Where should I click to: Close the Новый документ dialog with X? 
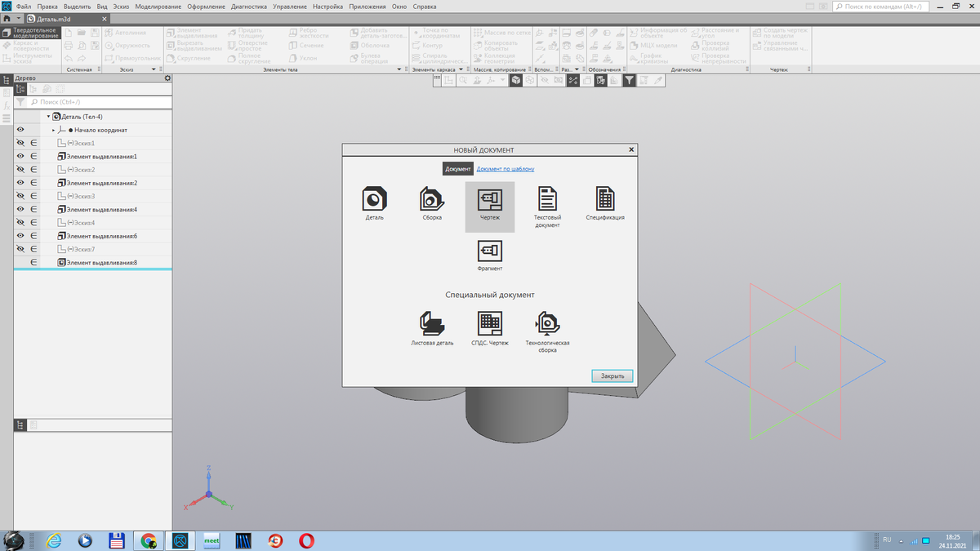631,150
